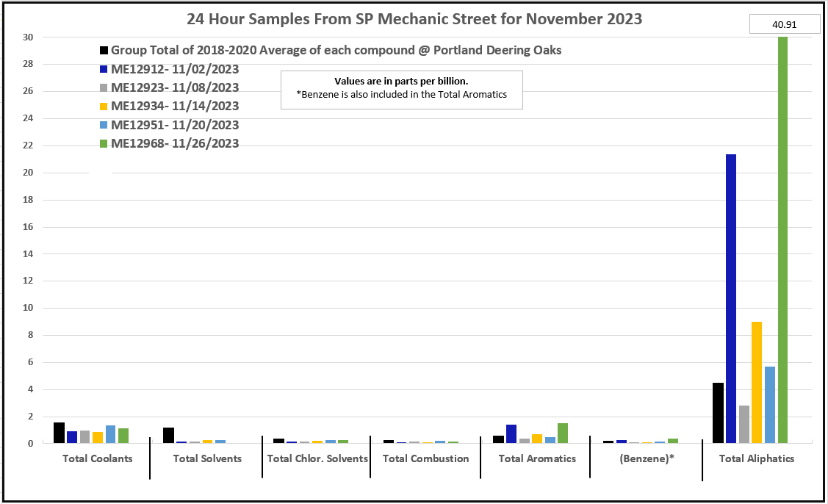The height and width of the screenshot is (504, 828).
Task: Select the black legend swatch for Group Total
Action: tap(104, 51)
